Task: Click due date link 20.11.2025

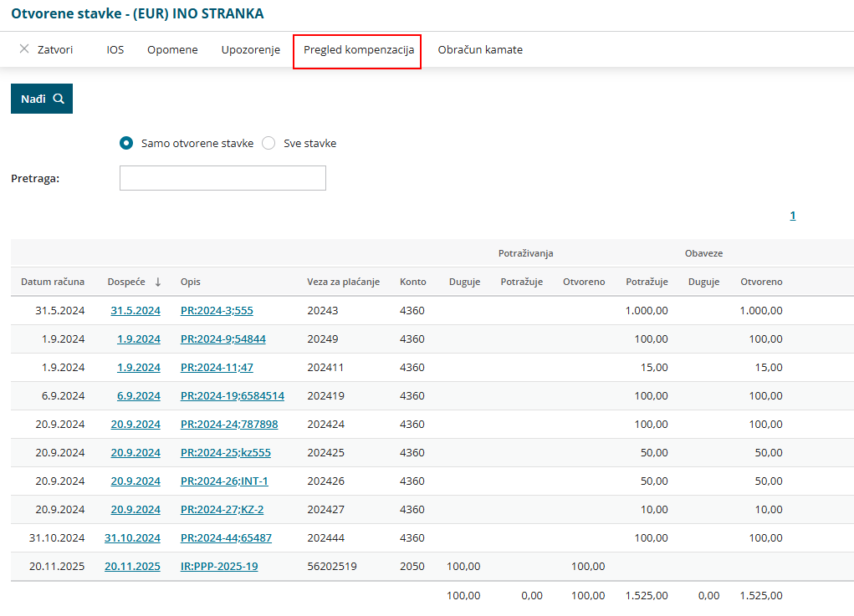Action: 132,566
